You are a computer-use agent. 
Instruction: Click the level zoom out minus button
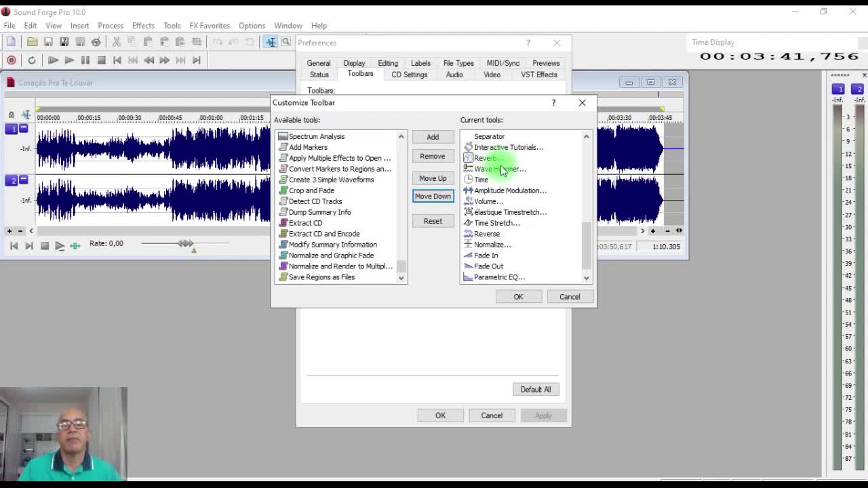click(x=20, y=231)
